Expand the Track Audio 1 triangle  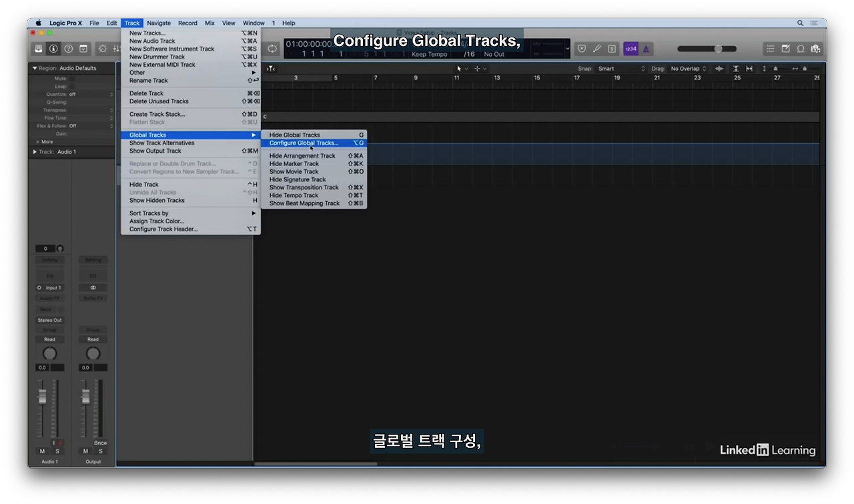coord(35,152)
